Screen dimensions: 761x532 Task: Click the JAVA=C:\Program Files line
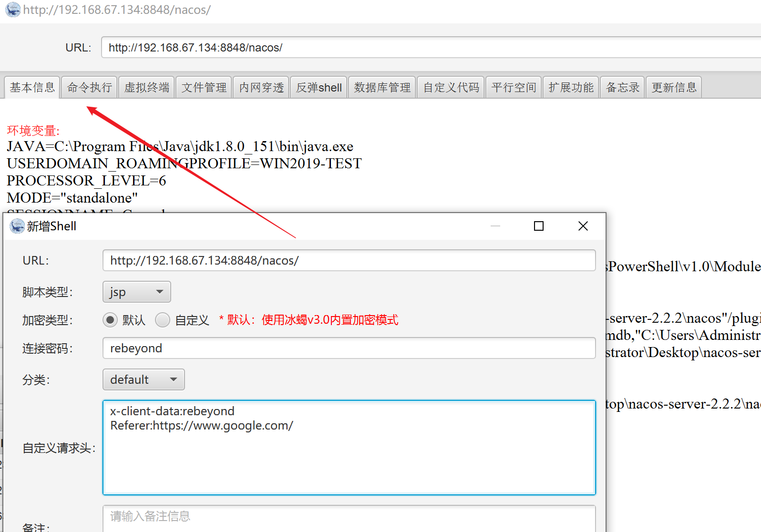click(180, 146)
